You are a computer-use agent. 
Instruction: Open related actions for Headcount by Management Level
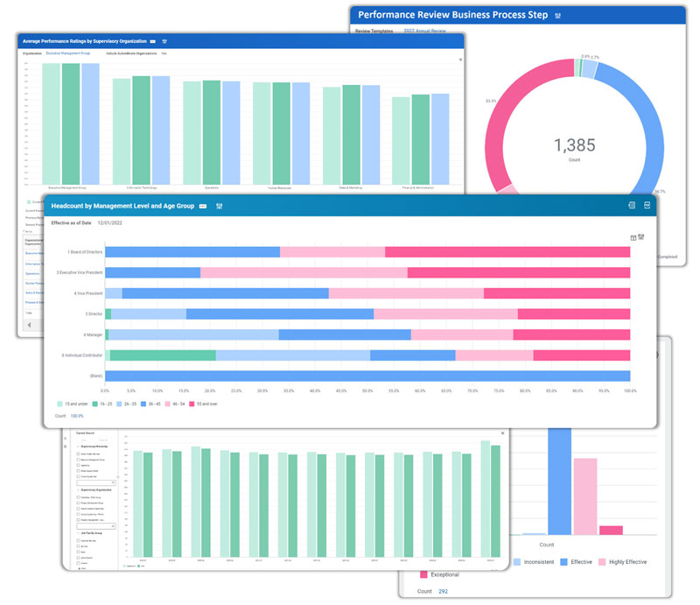click(x=203, y=206)
